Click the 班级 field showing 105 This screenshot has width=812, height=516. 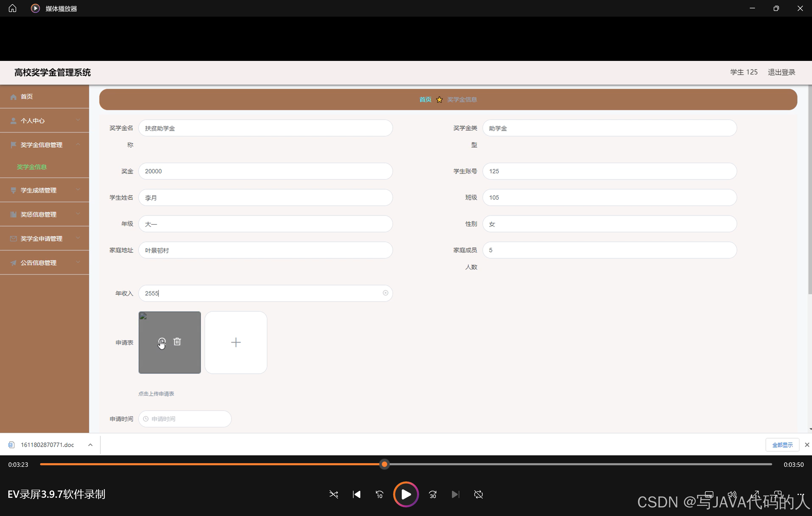point(609,198)
